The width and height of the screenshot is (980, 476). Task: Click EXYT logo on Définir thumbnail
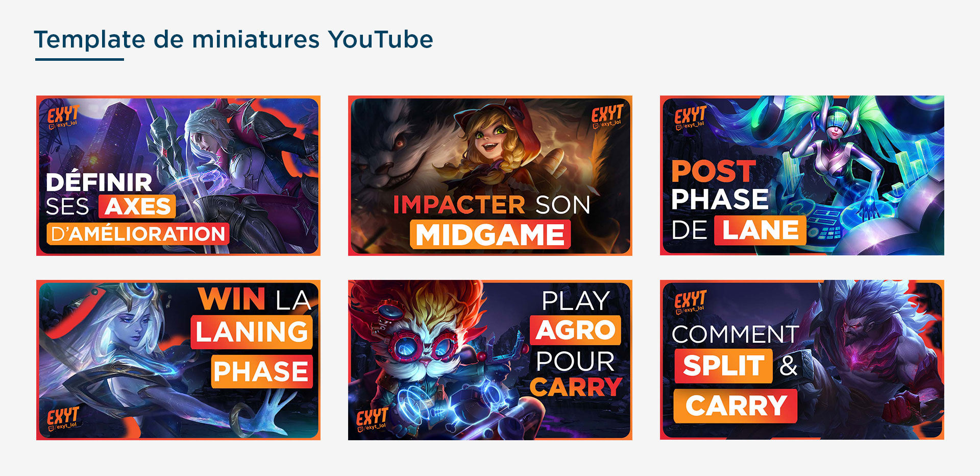coord(63,113)
